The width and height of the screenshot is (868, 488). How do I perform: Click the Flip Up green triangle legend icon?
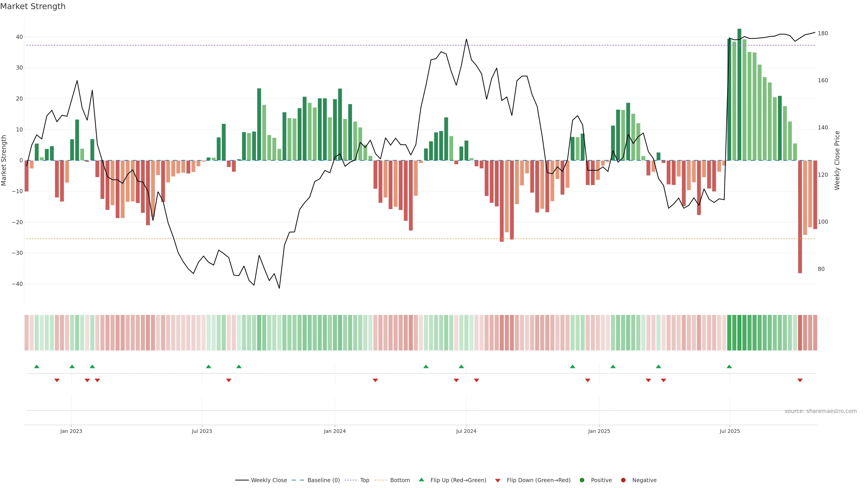click(x=421, y=480)
